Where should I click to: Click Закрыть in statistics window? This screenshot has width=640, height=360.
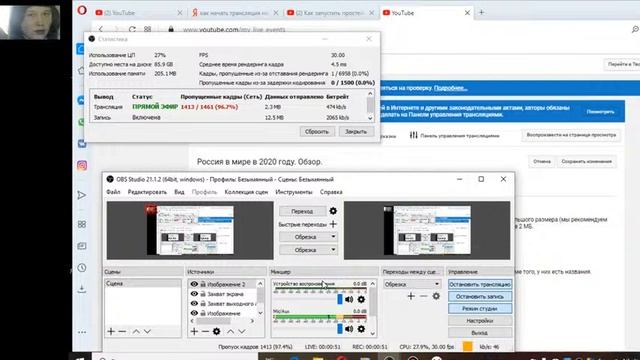(356, 132)
